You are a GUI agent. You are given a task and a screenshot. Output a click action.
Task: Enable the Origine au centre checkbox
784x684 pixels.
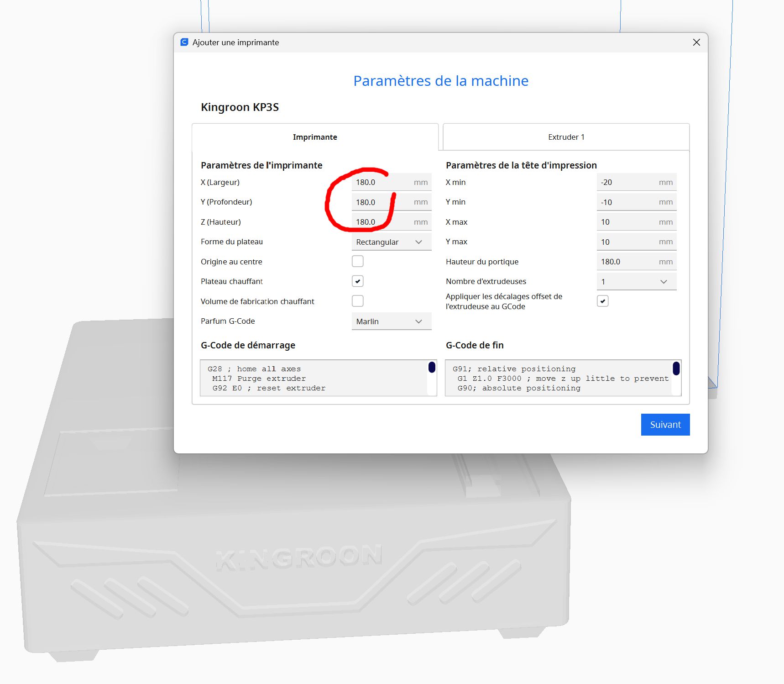point(358,261)
